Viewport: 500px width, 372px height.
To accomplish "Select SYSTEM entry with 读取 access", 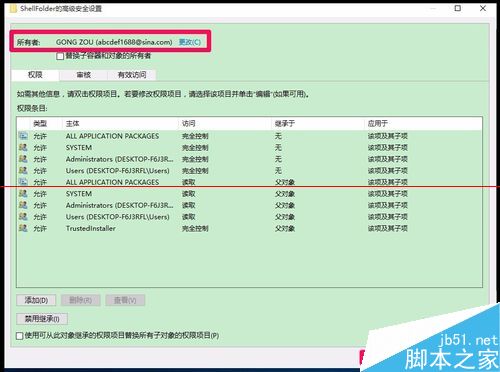I will (x=249, y=194).
